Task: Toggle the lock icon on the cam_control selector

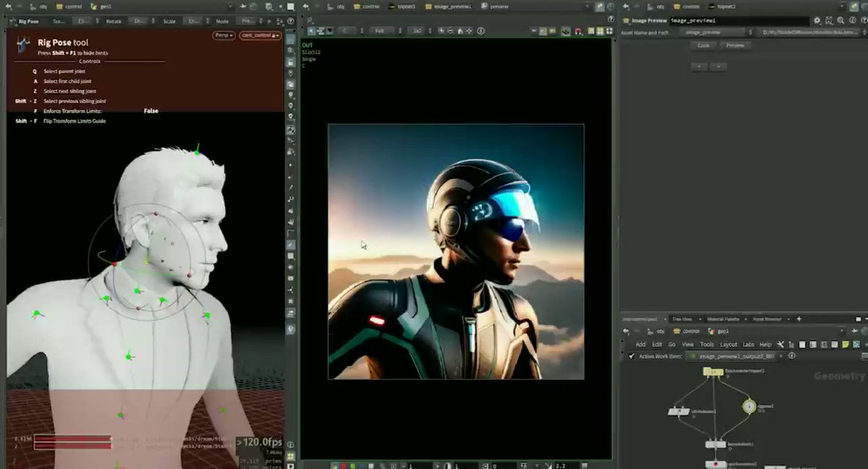Action: (273, 35)
